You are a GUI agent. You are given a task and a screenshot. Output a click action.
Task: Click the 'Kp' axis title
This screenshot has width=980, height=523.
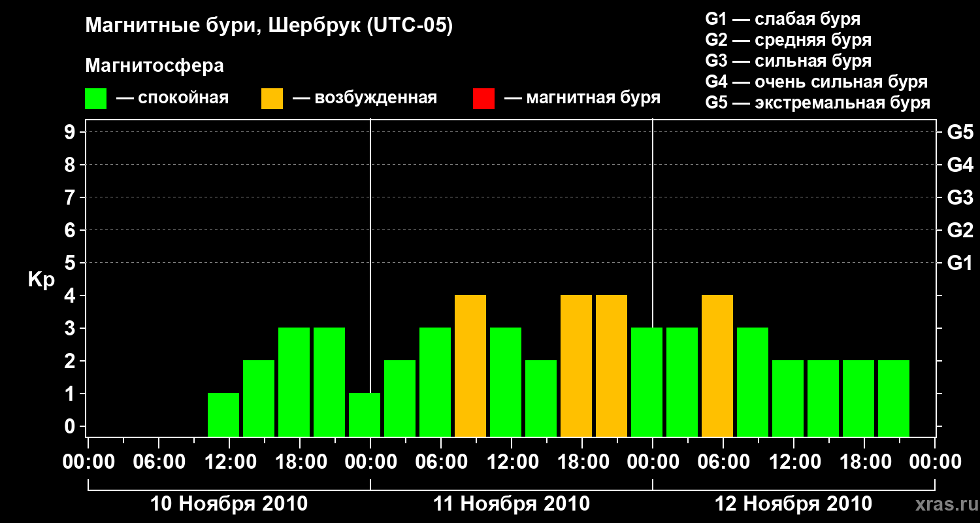click(41, 280)
